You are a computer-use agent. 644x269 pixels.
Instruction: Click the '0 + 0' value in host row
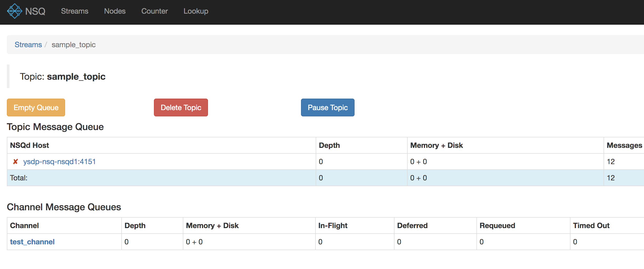coord(419,162)
